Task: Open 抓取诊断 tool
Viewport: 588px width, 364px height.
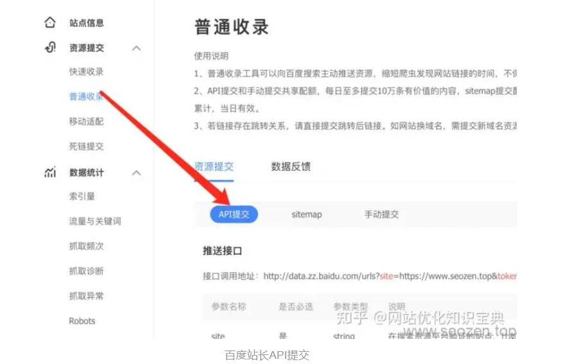Action: (86, 271)
